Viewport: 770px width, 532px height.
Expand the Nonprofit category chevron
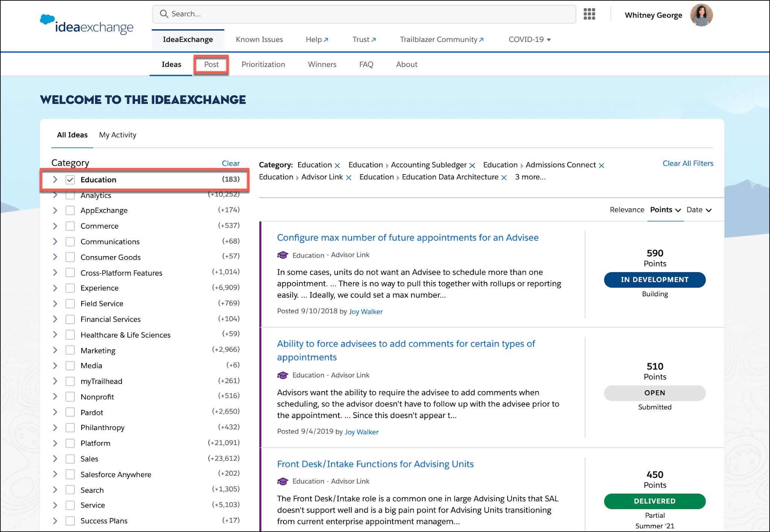click(55, 397)
